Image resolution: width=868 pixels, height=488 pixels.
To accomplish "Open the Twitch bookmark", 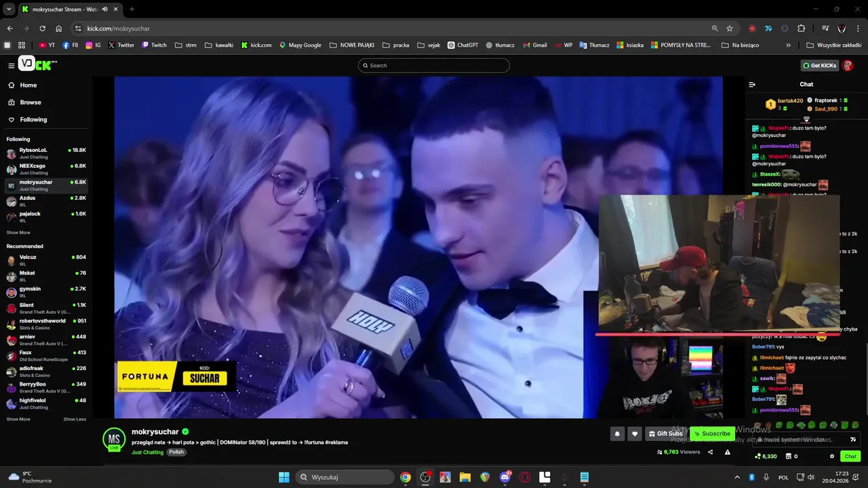I will coord(154,45).
